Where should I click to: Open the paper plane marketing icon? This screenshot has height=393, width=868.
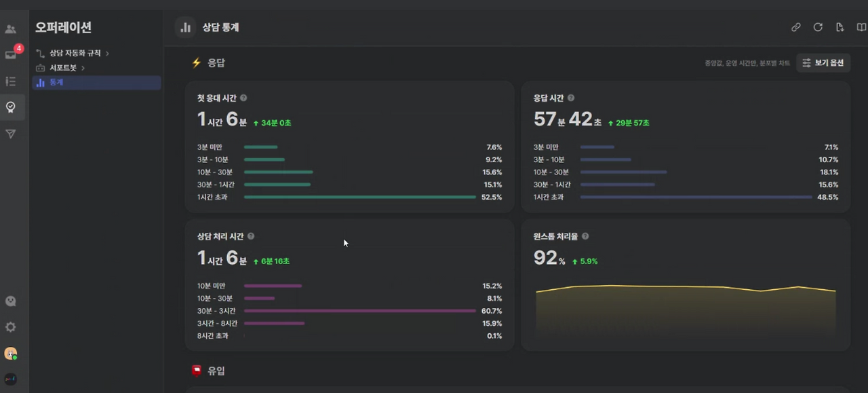coord(10,134)
